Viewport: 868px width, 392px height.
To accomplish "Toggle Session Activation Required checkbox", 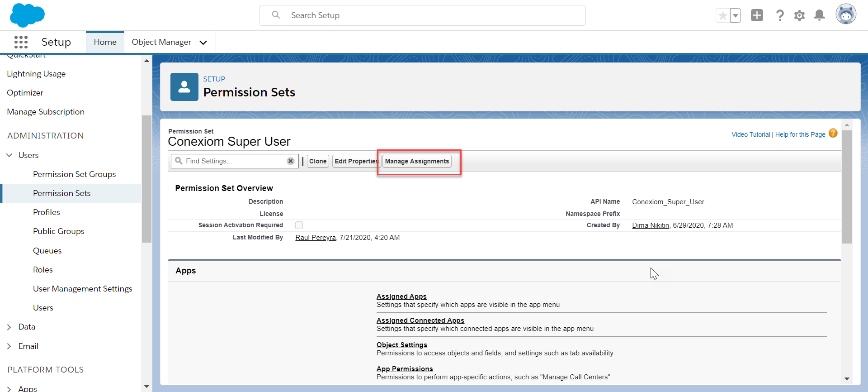I will (x=299, y=225).
